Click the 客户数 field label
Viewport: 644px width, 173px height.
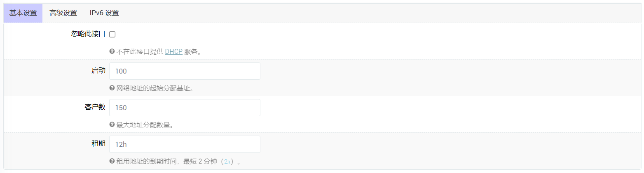(x=92, y=107)
